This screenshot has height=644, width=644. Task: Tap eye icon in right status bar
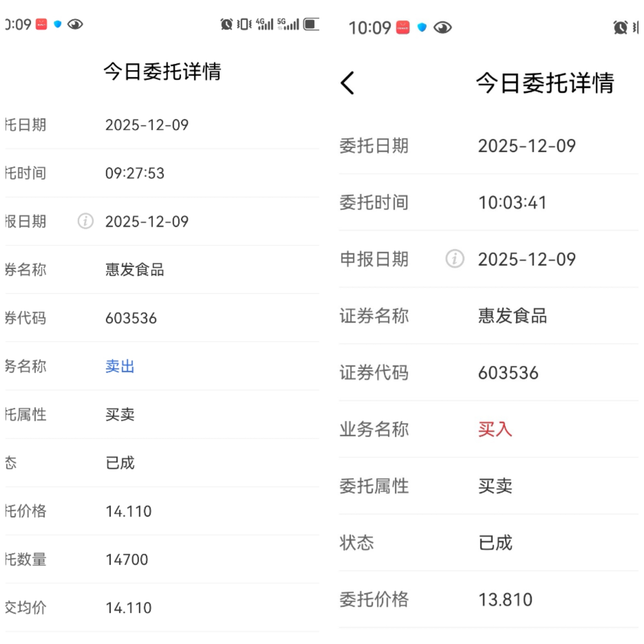click(442, 28)
